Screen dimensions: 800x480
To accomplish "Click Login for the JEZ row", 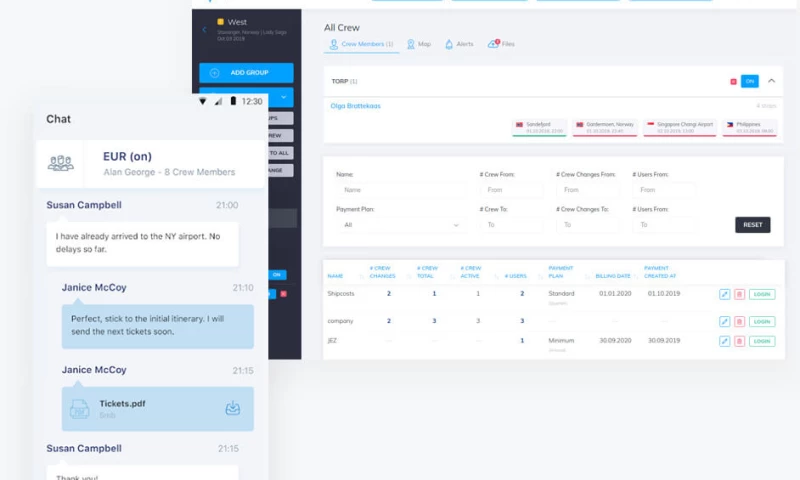I will pos(762,341).
